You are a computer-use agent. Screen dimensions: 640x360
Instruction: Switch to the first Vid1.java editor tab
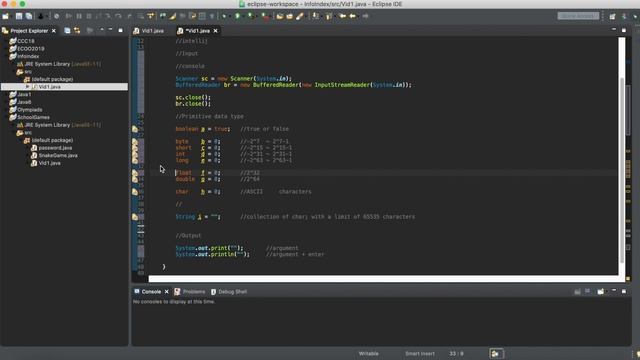pos(149,31)
